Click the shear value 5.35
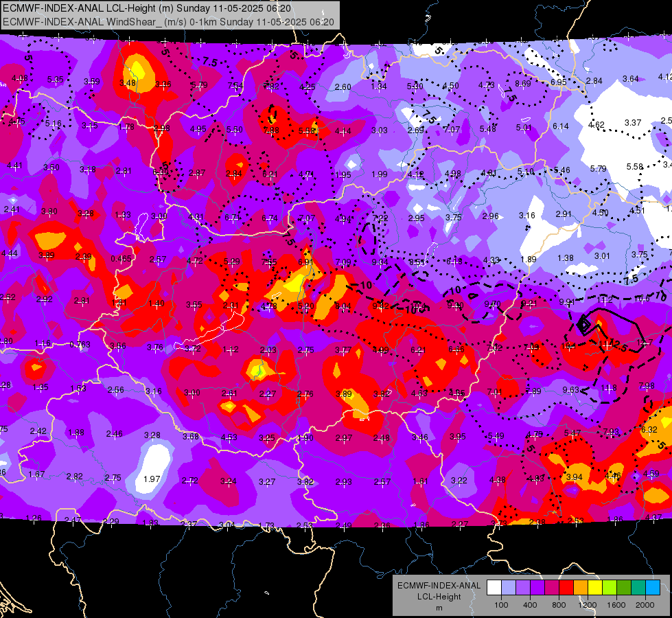The width and height of the screenshot is (672, 618). click(56, 80)
